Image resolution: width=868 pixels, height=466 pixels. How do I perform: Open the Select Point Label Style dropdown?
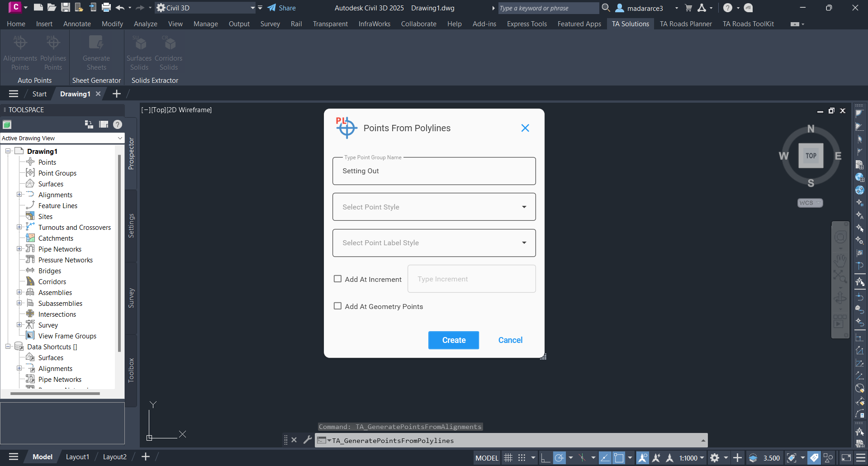point(434,243)
